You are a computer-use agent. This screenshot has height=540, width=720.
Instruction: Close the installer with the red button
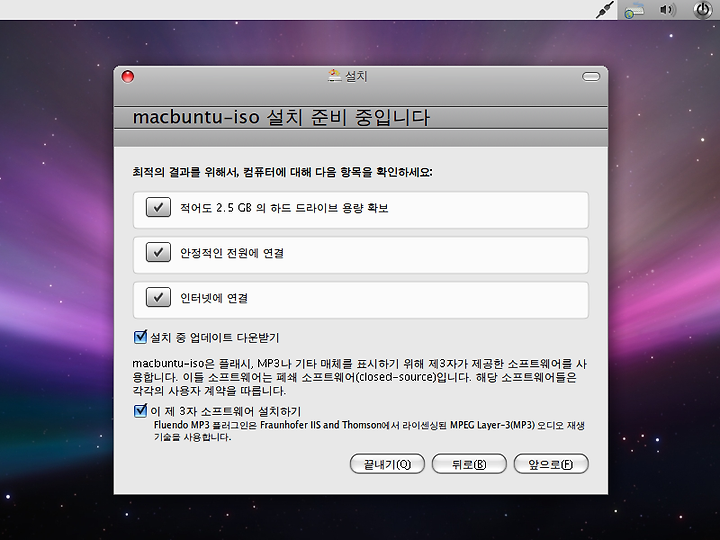point(128,77)
